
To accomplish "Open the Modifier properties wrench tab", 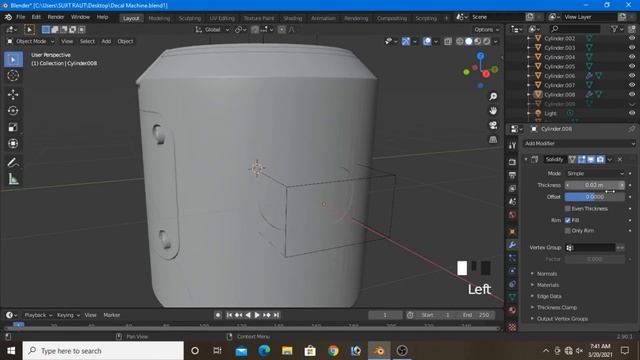I will coord(512,244).
